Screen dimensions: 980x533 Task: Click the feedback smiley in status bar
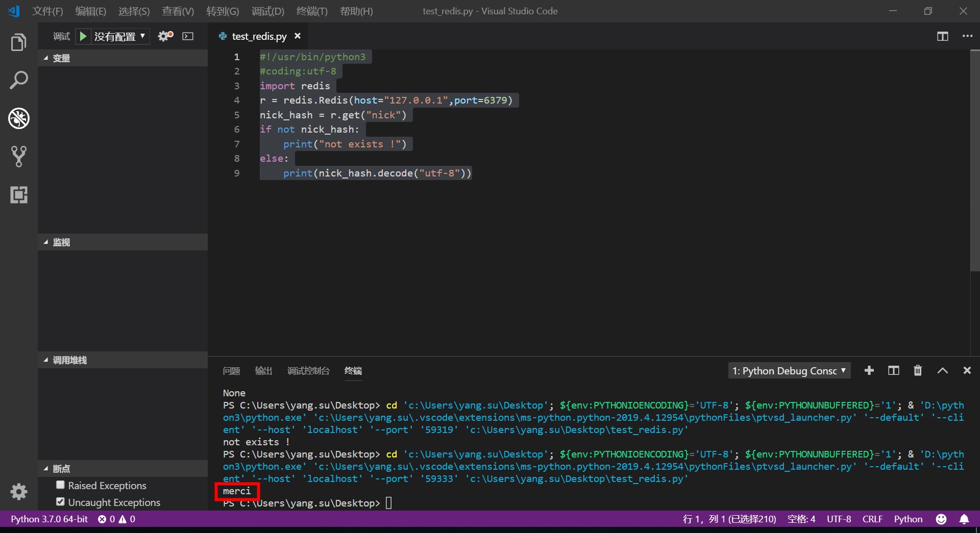[941, 519]
